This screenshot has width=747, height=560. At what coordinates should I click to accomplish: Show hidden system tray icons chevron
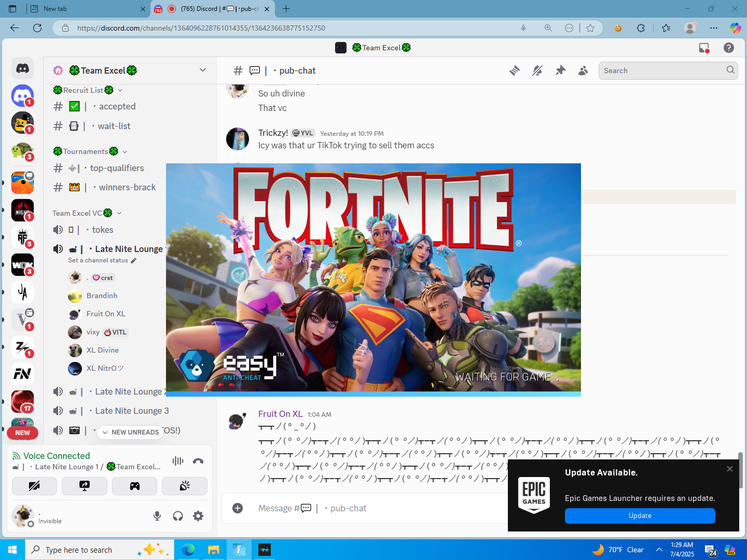(x=659, y=550)
